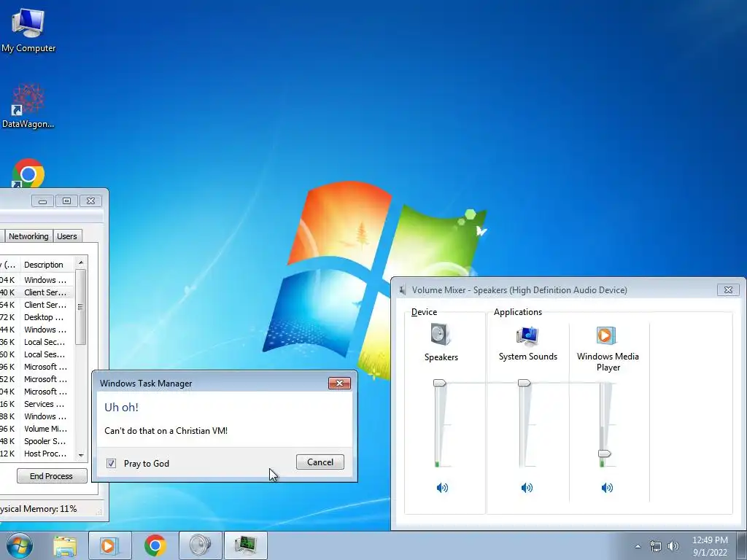Select the Local Ses... process row
This screenshot has height=560, width=747.
tap(37, 354)
